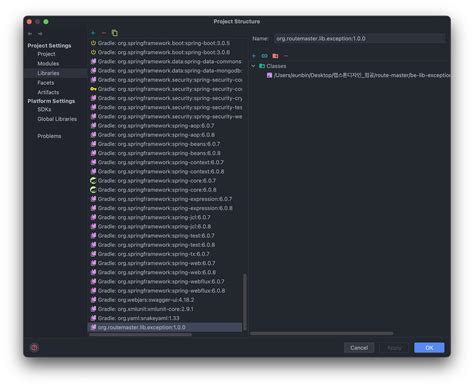The height and width of the screenshot is (388, 474).
Task: Select Gradle: spring-jcl:6.0.7 library
Action: [166, 217]
